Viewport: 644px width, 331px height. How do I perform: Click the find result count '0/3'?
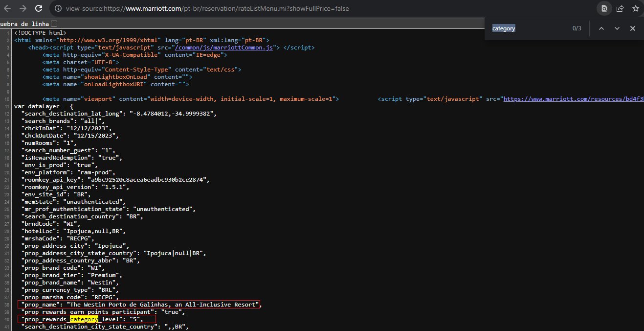point(577,28)
